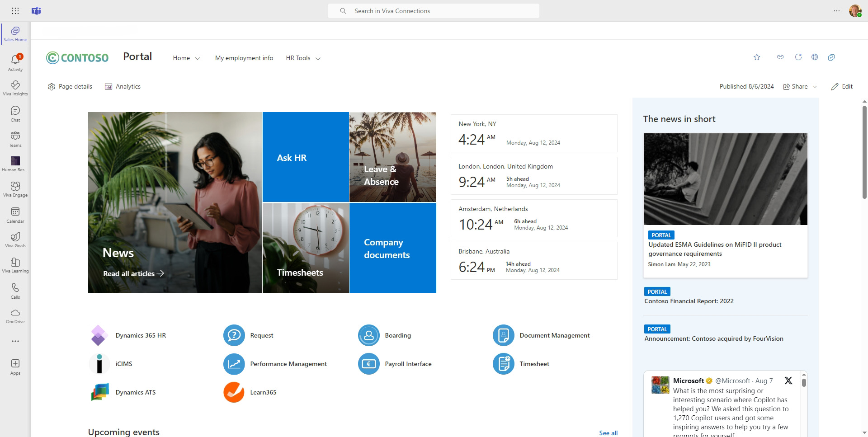
Task: Open the app launcher waffle icon
Action: click(15, 11)
